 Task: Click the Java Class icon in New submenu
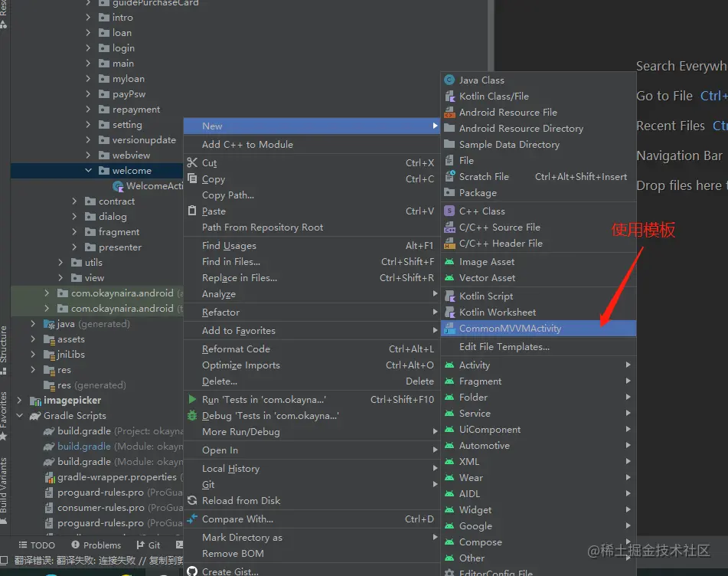click(x=449, y=80)
